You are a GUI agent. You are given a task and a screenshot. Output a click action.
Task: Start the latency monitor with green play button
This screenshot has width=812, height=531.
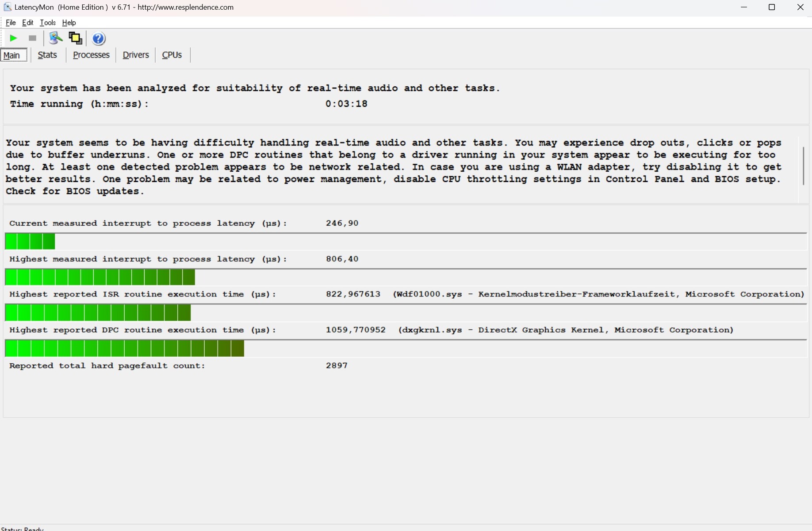pyautogui.click(x=13, y=38)
